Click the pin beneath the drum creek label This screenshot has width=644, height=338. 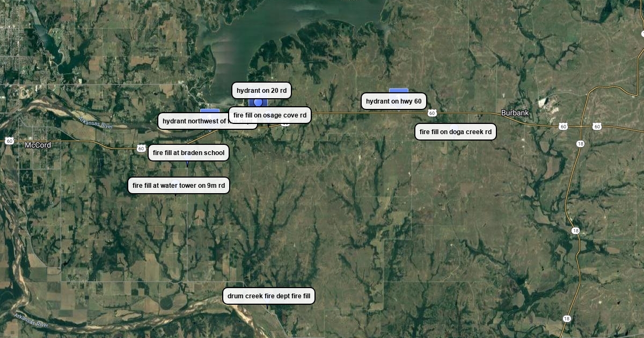[x=267, y=307]
